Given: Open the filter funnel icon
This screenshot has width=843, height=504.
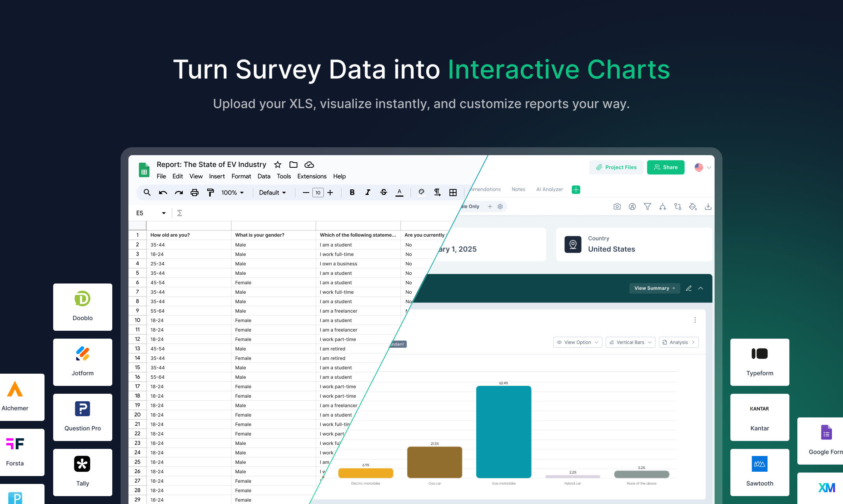Looking at the screenshot, I should click(647, 207).
